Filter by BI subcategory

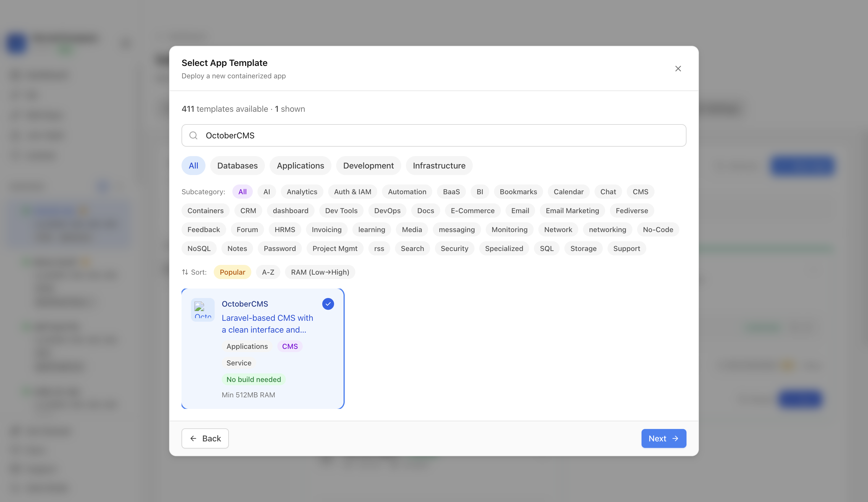coord(480,192)
